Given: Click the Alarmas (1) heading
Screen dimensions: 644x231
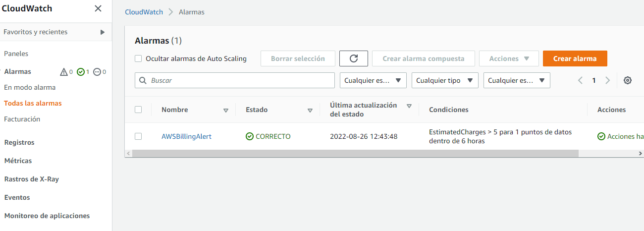Looking at the screenshot, I should 159,41.
